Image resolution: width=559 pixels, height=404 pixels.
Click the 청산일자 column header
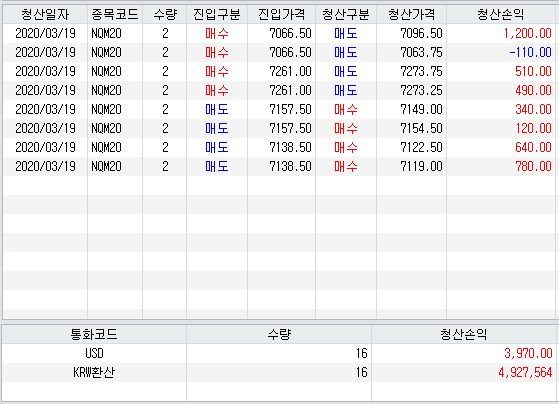click(45, 15)
